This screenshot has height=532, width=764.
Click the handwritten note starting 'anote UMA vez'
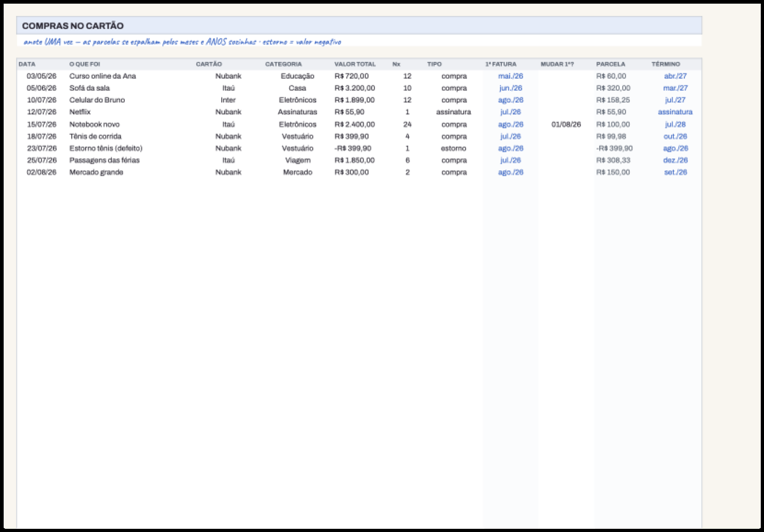click(x=182, y=42)
